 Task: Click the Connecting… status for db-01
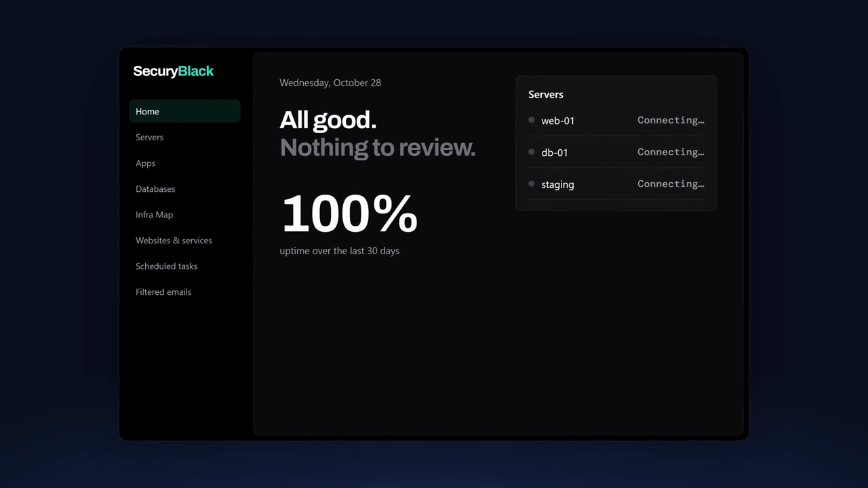(x=671, y=152)
